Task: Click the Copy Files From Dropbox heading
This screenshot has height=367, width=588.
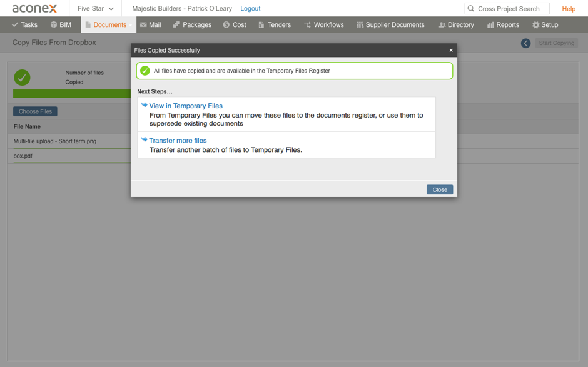Action: click(x=54, y=43)
